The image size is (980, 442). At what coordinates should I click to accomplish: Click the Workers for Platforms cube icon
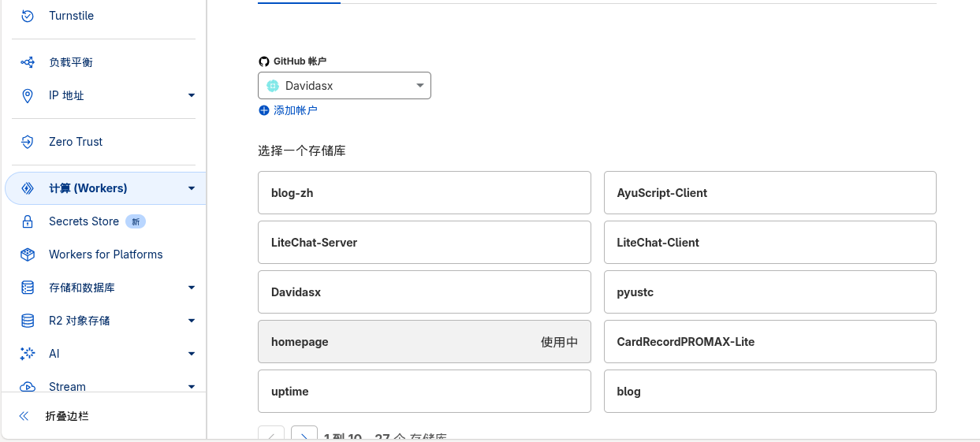pos(28,254)
